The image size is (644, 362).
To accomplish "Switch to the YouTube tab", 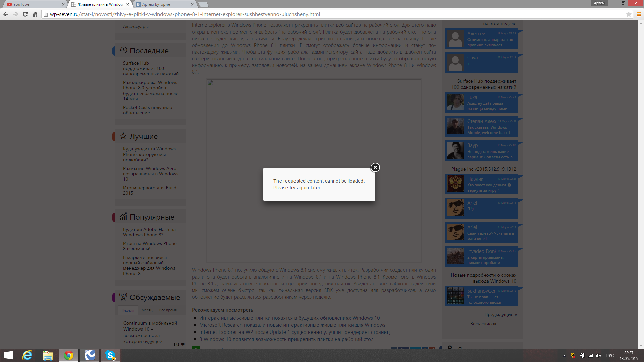I will (x=34, y=4).
